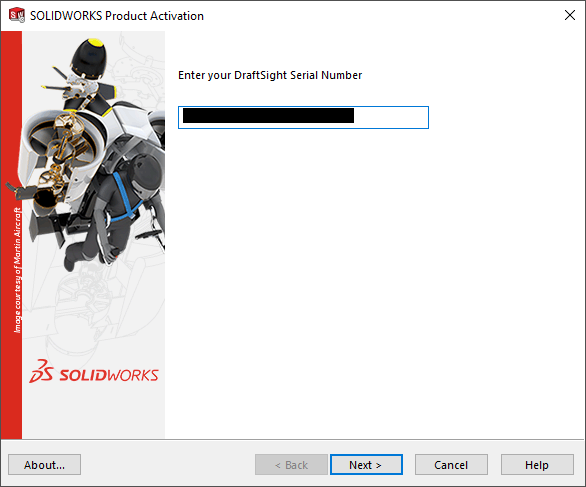Click the 3DS Dassault logo mark
Viewport: 586px width, 487px height.
[41, 371]
